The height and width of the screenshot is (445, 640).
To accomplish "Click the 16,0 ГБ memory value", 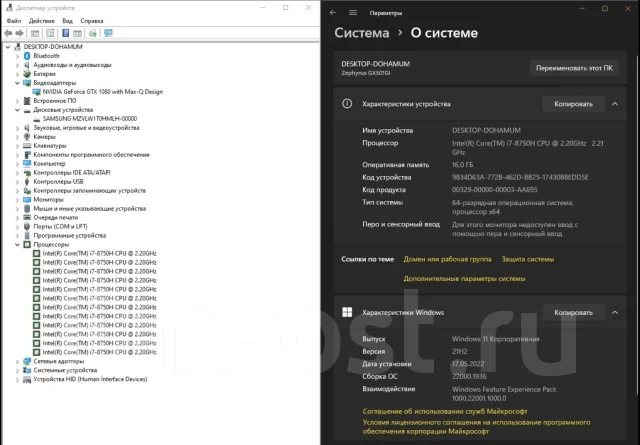I will [462, 165].
